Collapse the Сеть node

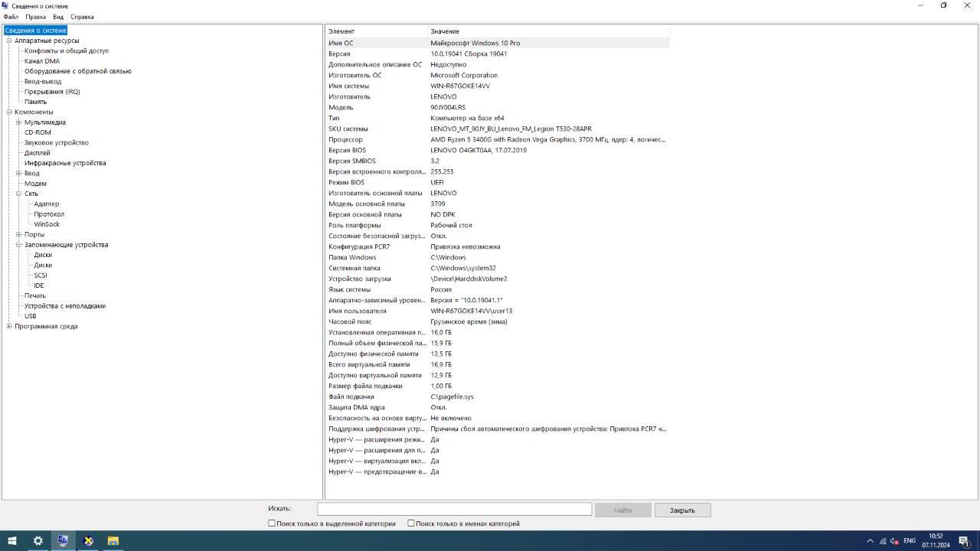pos(18,194)
